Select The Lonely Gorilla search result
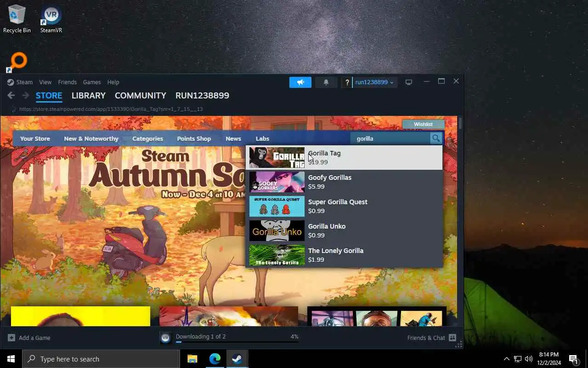The image size is (588, 368). pos(344,255)
